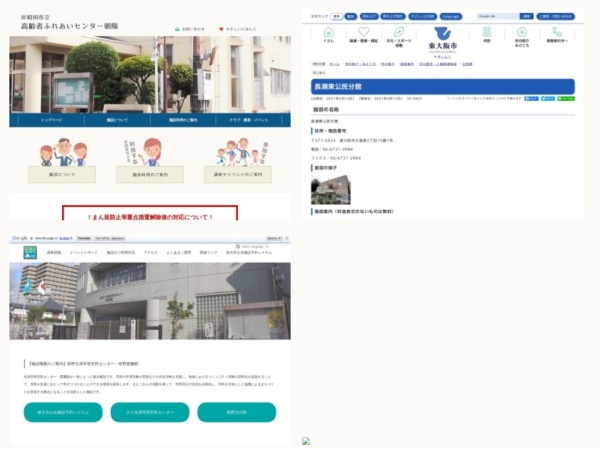Click the 公民館 breadcrumb link
This screenshot has width=600, height=450.
[x=467, y=64]
